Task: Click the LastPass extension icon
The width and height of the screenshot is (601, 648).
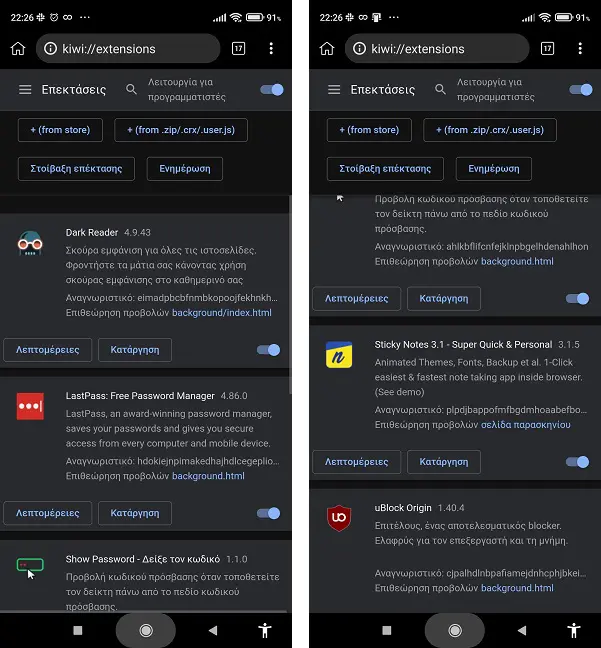Action: (x=30, y=406)
